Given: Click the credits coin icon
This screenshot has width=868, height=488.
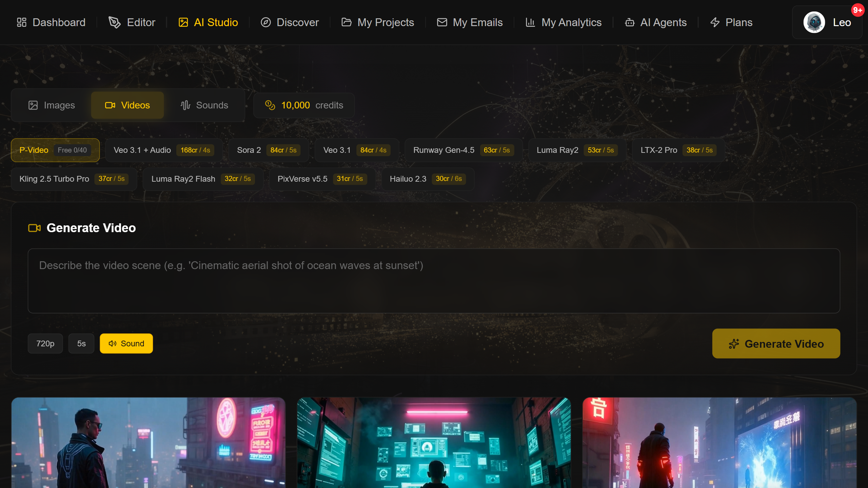Looking at the screenshot, I should point(270,105).
